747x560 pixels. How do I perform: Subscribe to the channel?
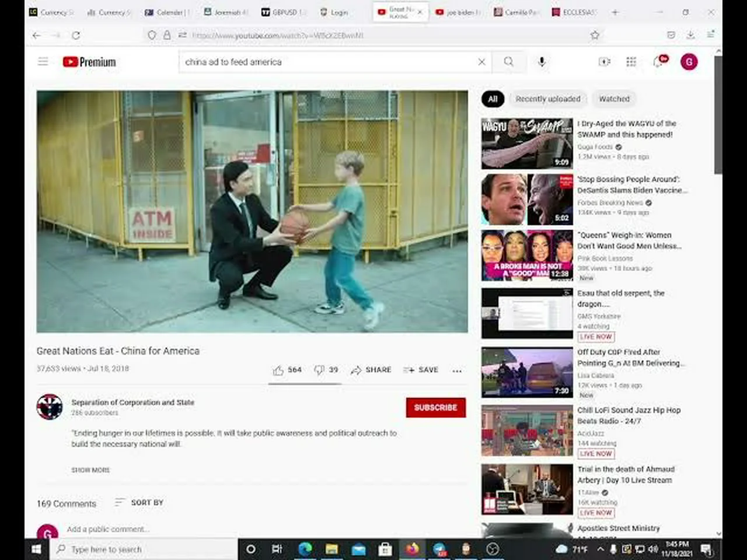[436, 407]
